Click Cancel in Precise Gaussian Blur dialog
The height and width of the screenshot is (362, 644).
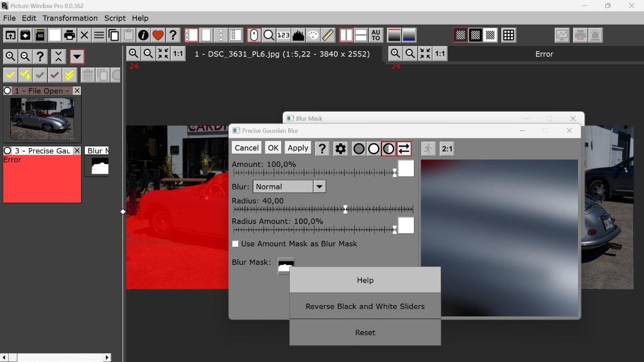(246, 148)
